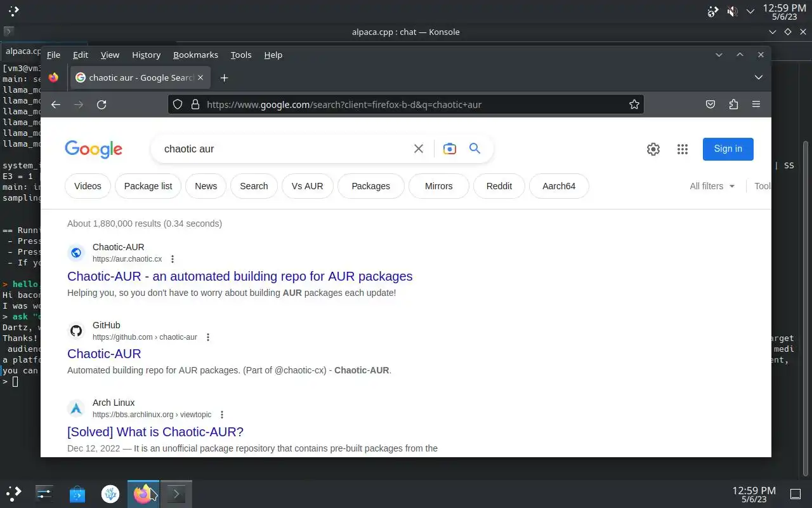
Task: Open the Extensions puzzle icon
Action: point(733,105)
